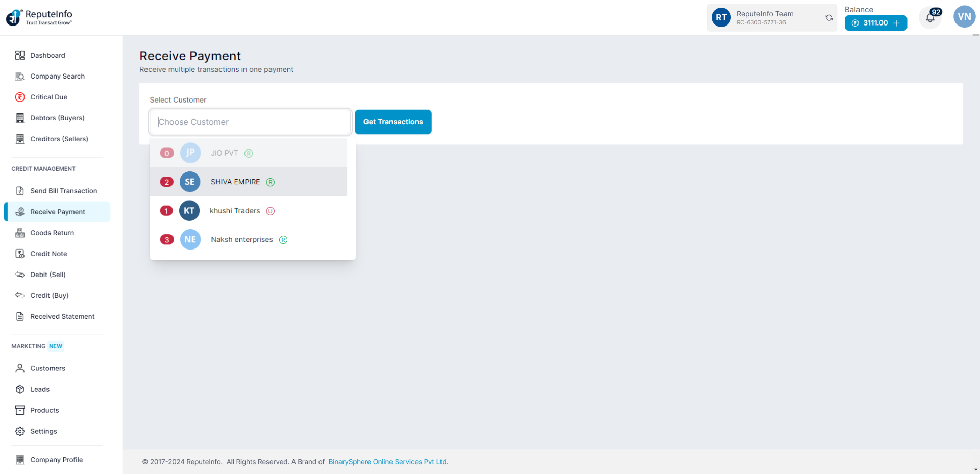Click the refresh icon beside ReputeInfo Team
Screen dimensions: 980x474
coord(829,18)
